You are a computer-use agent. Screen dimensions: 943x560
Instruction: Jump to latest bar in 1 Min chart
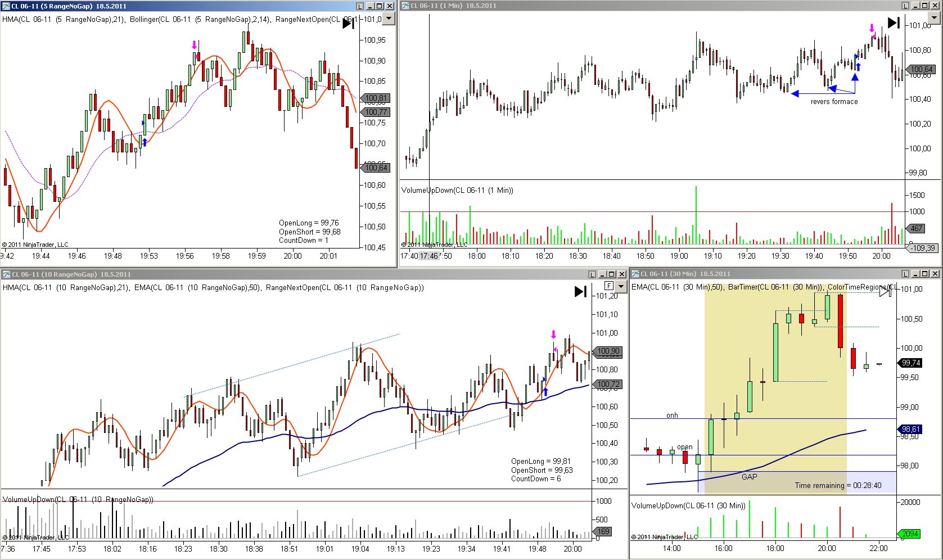click(894, 22)
